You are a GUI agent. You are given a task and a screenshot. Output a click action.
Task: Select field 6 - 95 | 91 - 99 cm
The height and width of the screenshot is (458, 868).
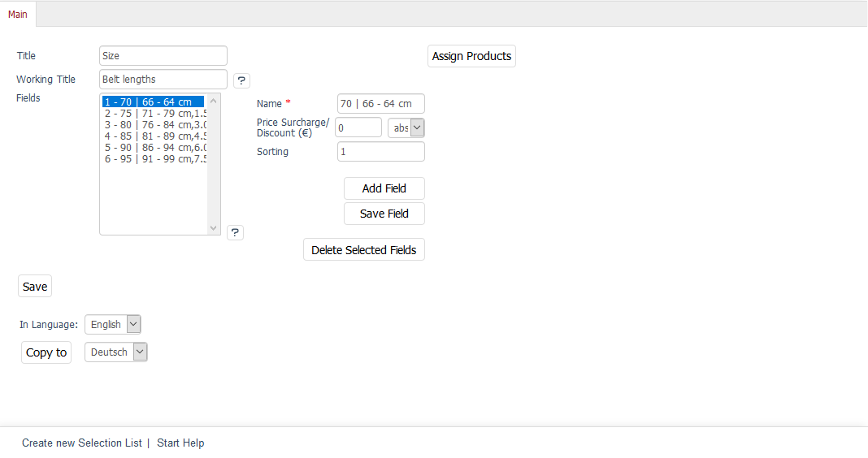tap(154, 159)
